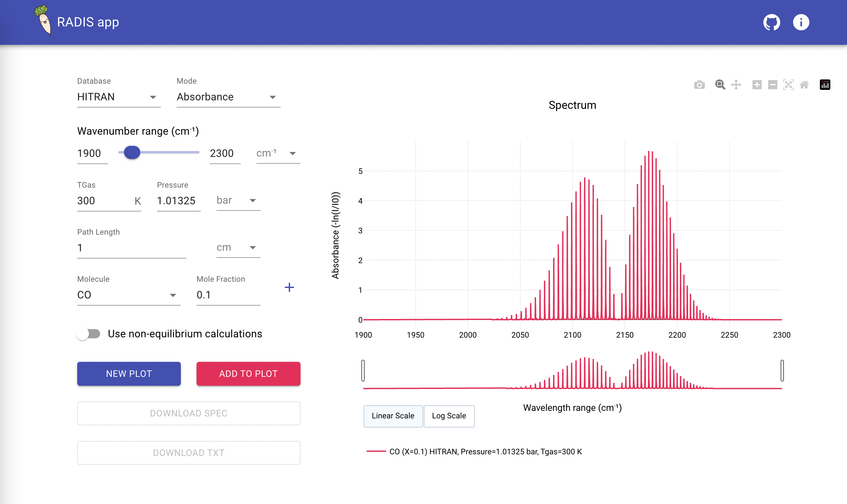Add another molecule with plus icon
Viewport: 847px width, 504px height.
click(x=289, y=287)
